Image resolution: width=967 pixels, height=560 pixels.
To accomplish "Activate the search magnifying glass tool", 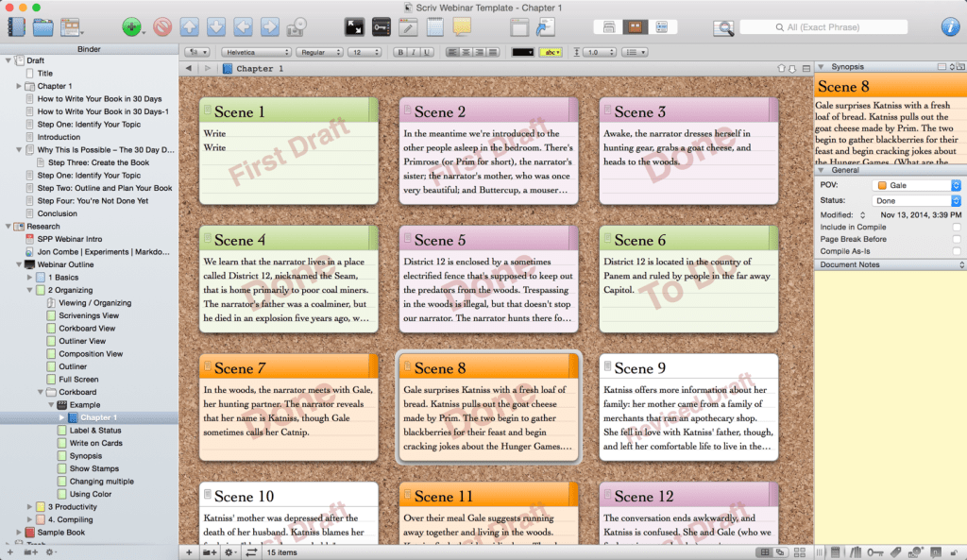I will coord(723,26).
